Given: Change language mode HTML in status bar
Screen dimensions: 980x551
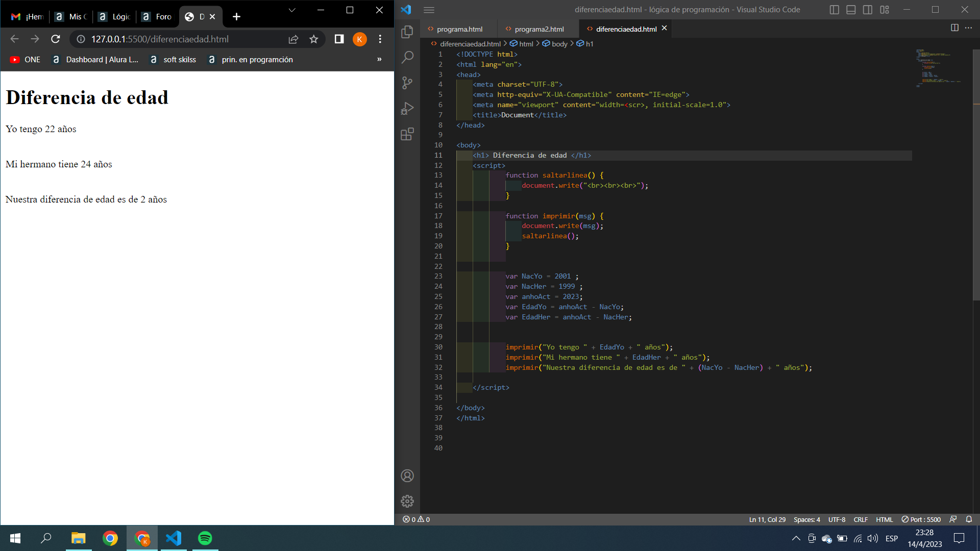Looking at the screenshot, I should pyautogui.click(x=885, y=519).
